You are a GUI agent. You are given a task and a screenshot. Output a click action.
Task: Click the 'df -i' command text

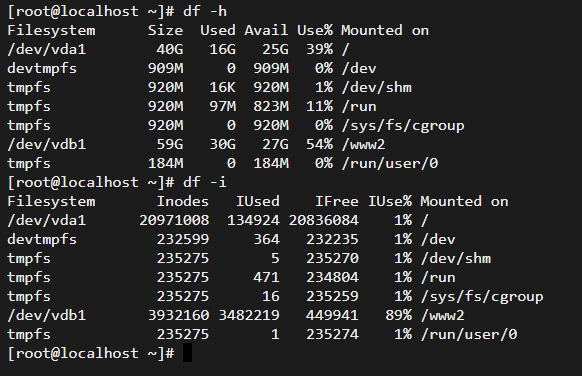pos(205,182)
